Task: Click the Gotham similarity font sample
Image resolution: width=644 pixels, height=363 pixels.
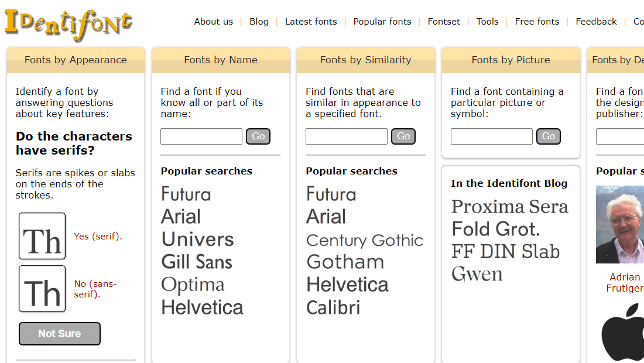Action: pos(345,262)
